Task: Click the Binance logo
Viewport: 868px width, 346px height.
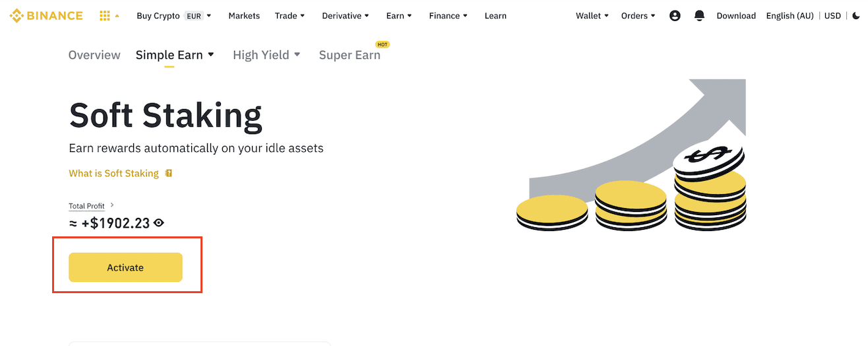Action: point(46,16)
